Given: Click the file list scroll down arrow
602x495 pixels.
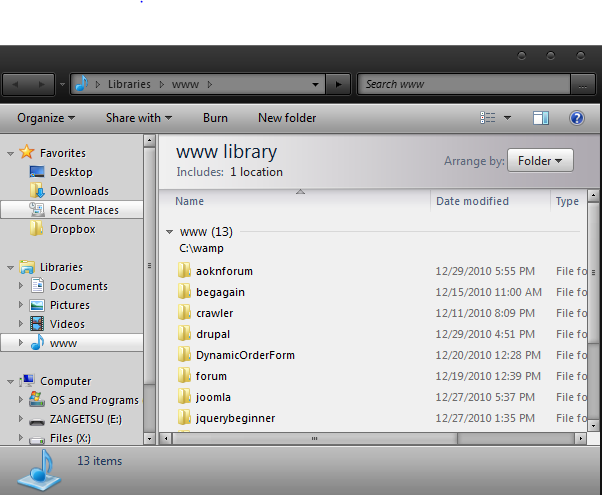Looking at the screenshot, I should click(593, 425).
